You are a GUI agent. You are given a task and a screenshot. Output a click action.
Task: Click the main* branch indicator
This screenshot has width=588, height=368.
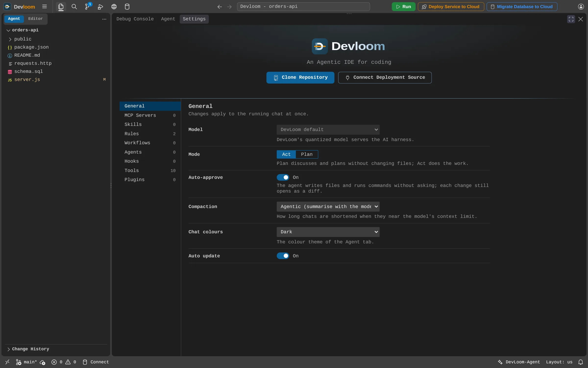pyautogui.click(x=26, y=362)
